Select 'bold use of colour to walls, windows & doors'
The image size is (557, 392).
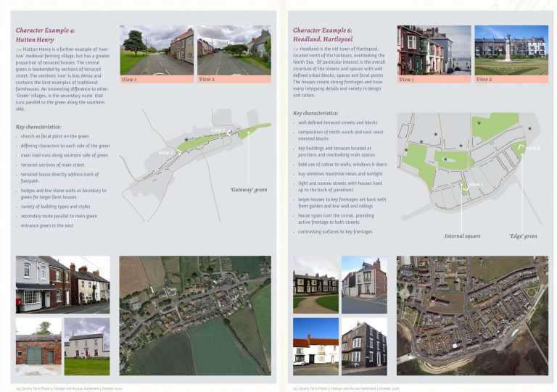(x=342, y=164)
